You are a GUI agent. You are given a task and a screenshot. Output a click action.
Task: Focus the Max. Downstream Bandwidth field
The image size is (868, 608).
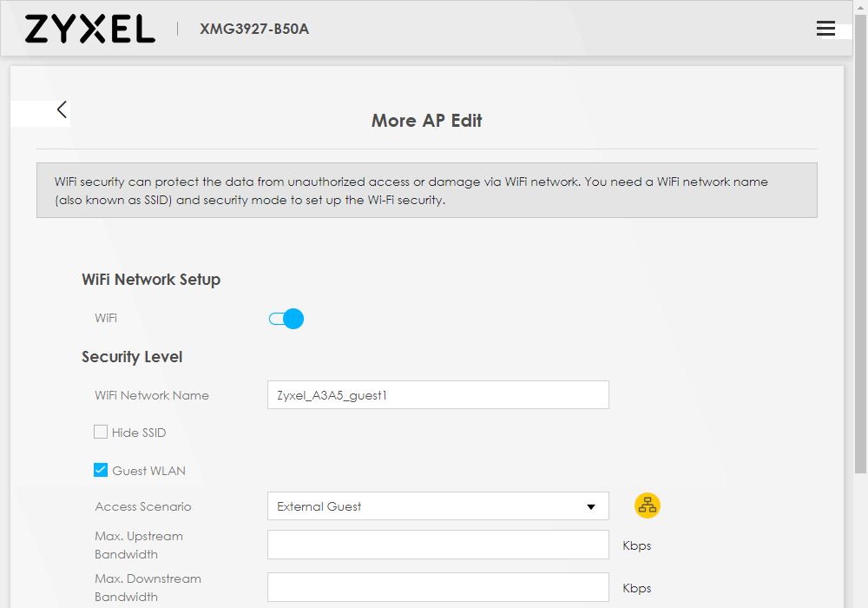pos(437,588)
